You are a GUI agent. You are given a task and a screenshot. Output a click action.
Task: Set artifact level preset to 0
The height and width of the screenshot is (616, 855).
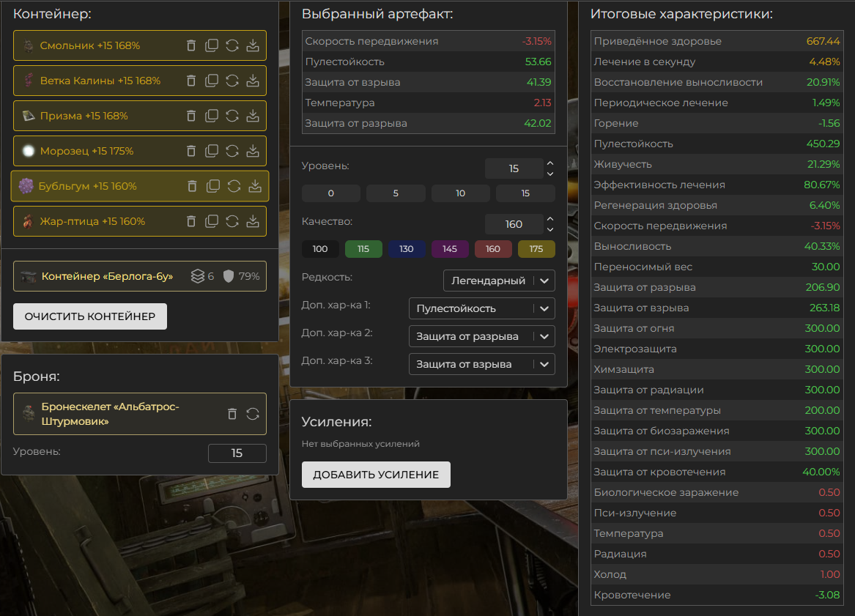[x=331, y=193]
